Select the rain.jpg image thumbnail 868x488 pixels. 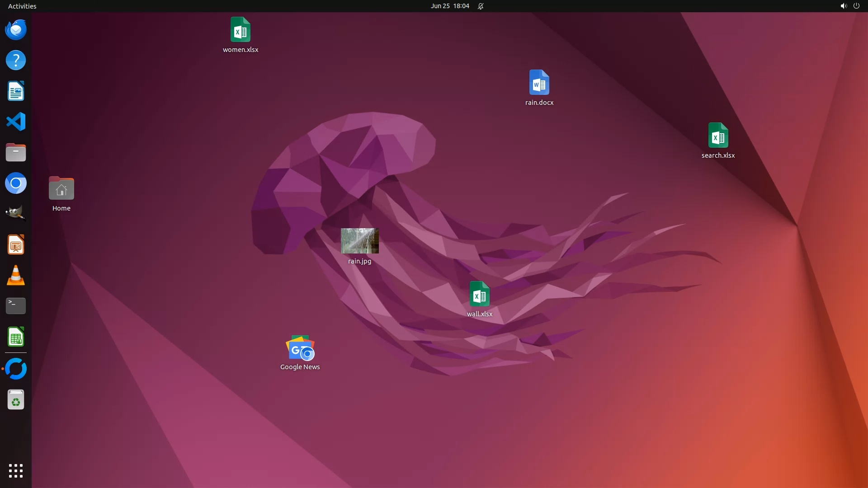(x=360, y=241)
